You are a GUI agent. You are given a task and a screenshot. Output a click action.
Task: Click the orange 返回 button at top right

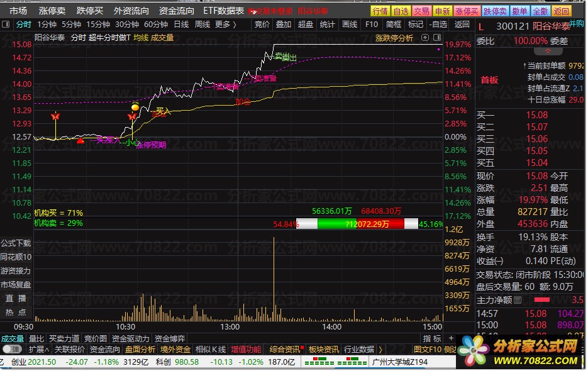562,11
